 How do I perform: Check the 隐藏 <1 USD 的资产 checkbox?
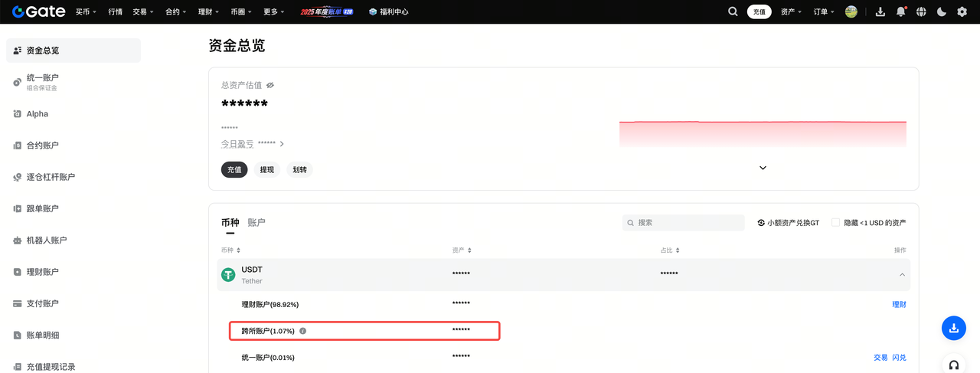[x=836, y=222]
